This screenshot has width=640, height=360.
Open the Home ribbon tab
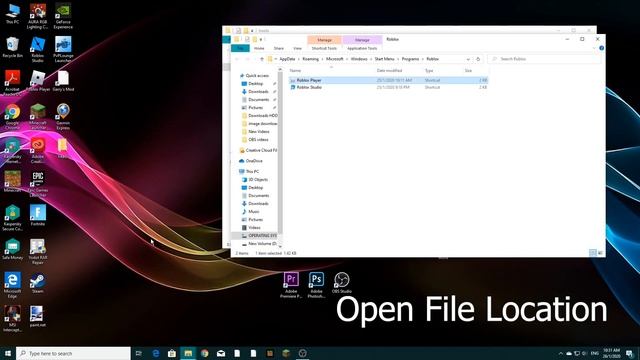(259, 48)
